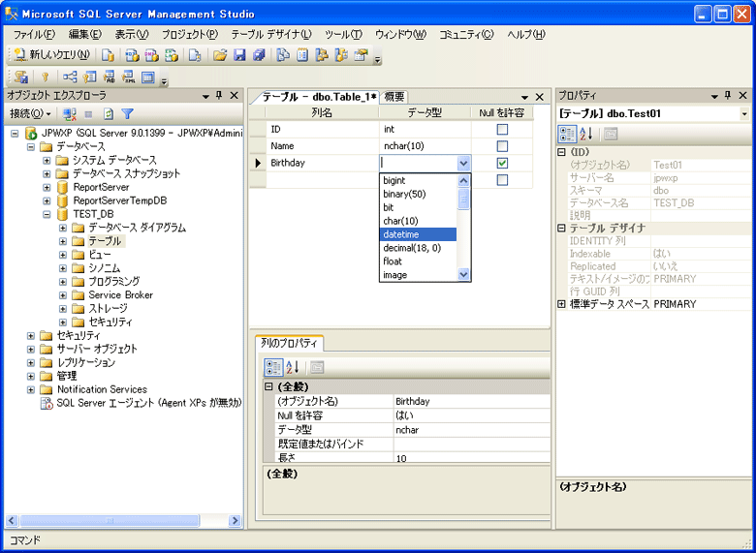Click the Open File folder icon
The height and width of the screenshot is (553, 756).
tap(220, 56)
